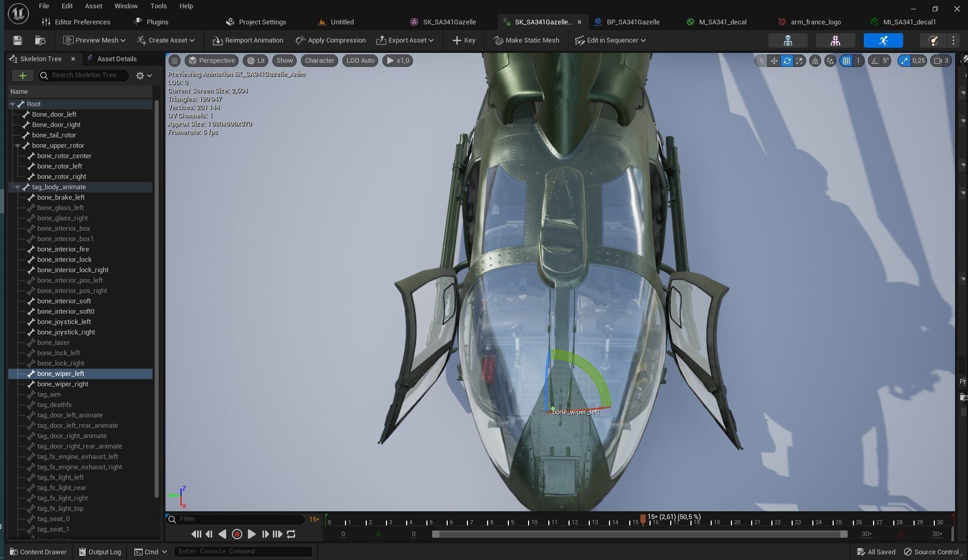Save the asset with the floppy disk icon
This screenshot has width=968, height=560.
click(x=17, y=40)
